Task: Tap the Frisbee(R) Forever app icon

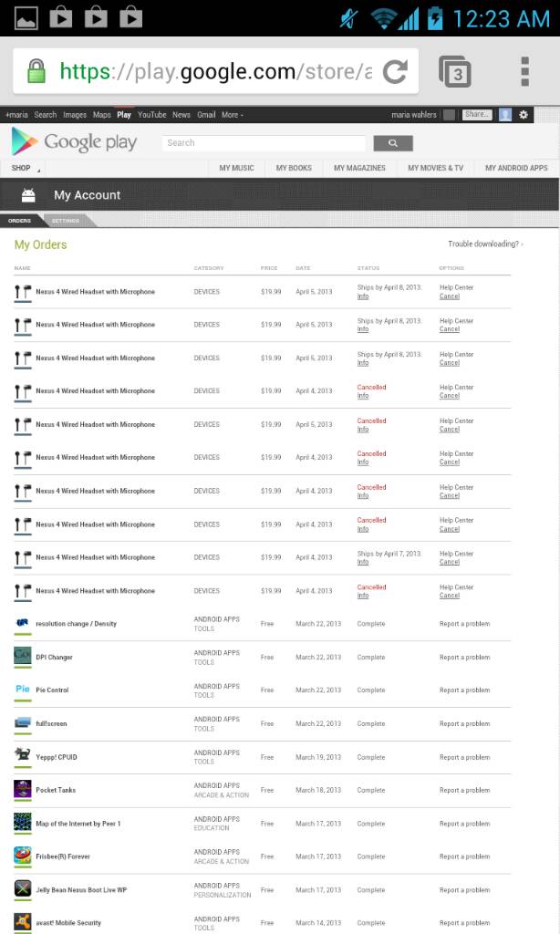Action: click(x=23, y=856)
